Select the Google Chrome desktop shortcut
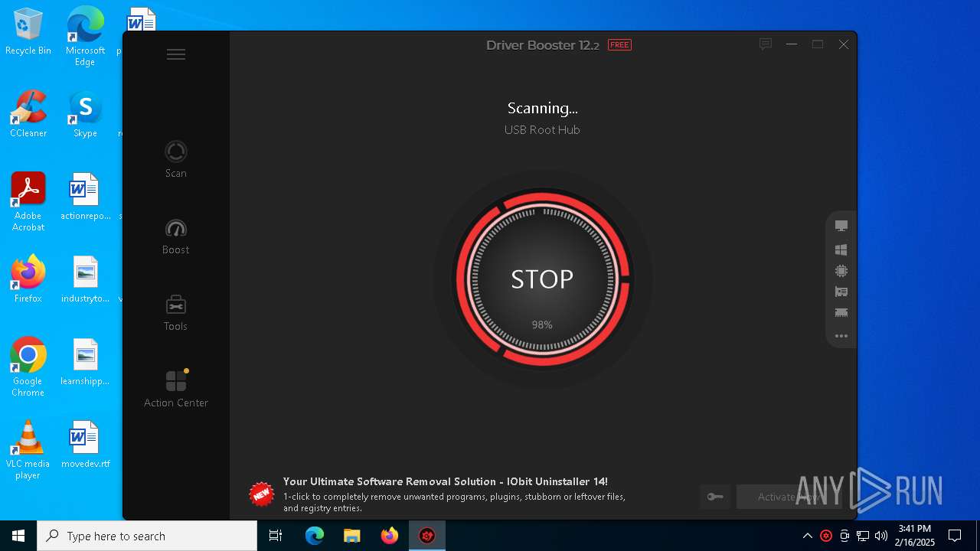 click(x=28, y=367)
